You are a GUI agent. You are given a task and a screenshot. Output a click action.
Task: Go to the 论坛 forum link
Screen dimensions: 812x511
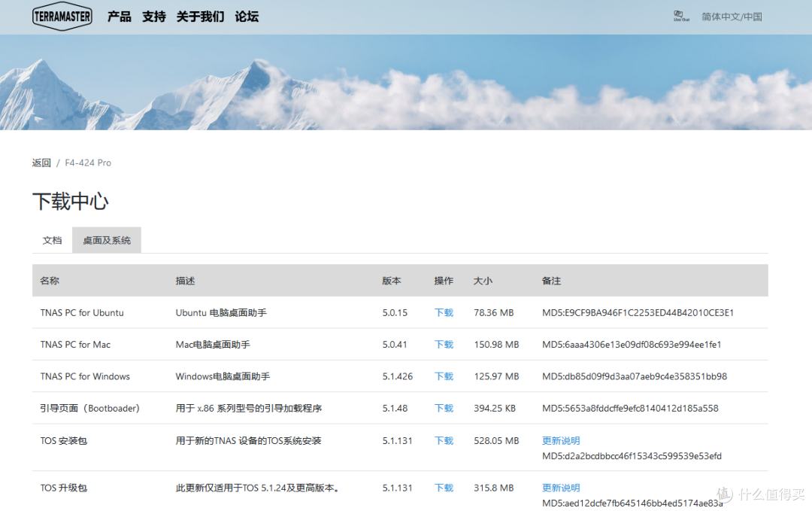[x=247, y=17]
